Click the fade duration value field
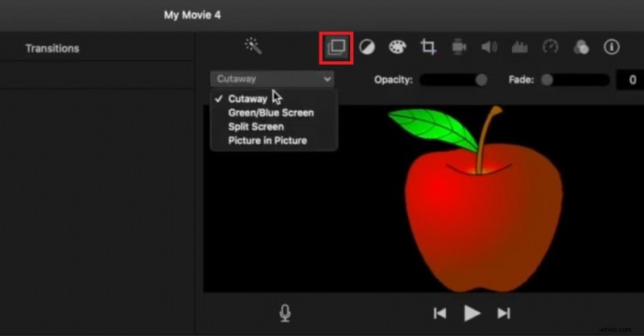The image size is (644, 336). 630,80
